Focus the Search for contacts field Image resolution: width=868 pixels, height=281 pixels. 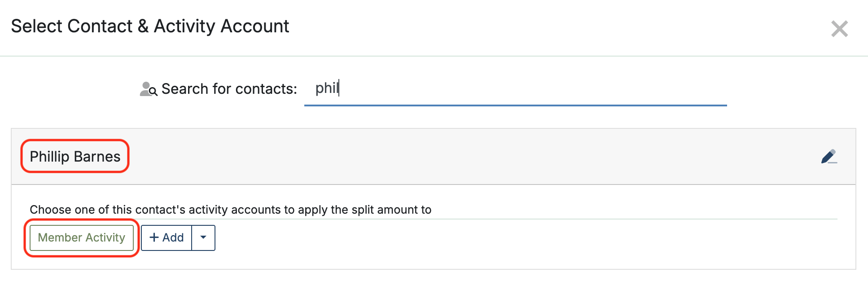[515, 89]
